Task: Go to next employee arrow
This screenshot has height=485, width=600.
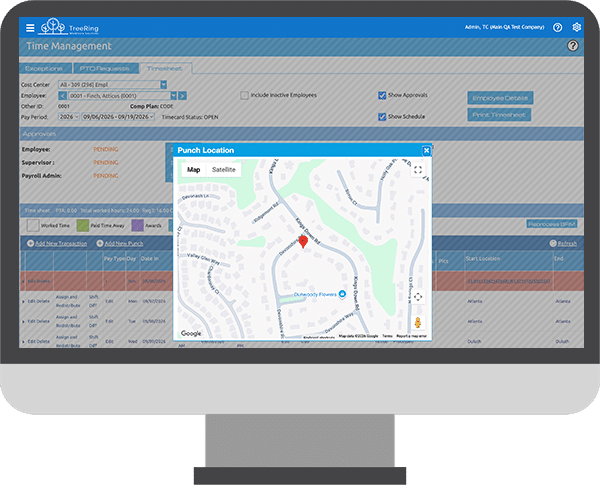Action: [x=183, y=96]
